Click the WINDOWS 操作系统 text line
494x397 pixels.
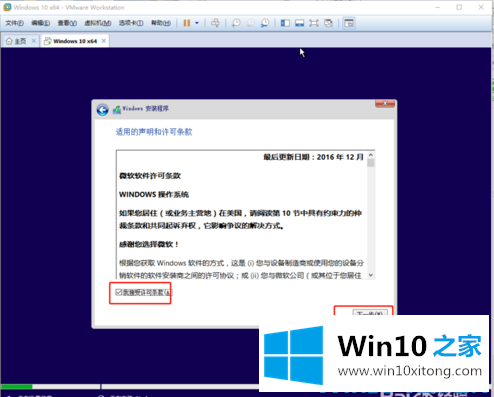coord(154,194)
